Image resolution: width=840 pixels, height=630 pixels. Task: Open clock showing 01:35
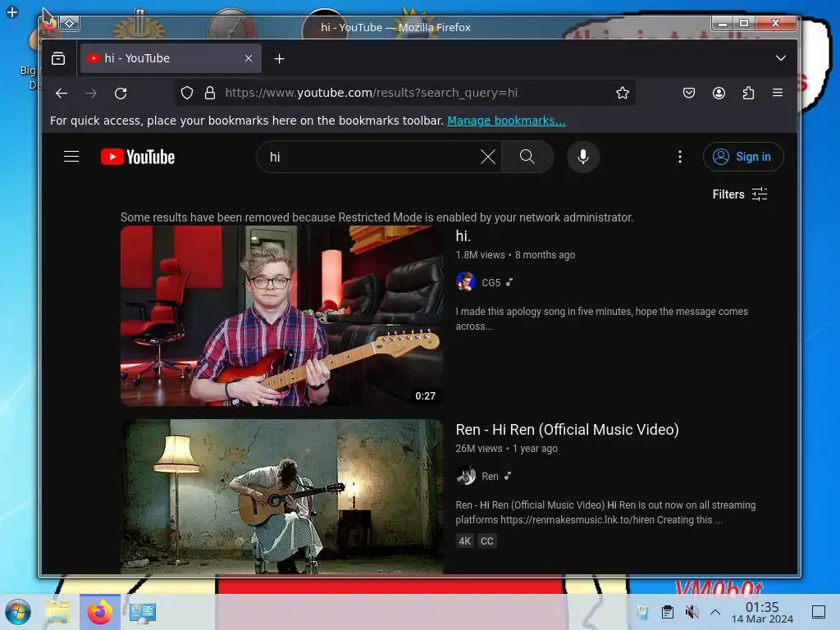(x=762, y=612)
